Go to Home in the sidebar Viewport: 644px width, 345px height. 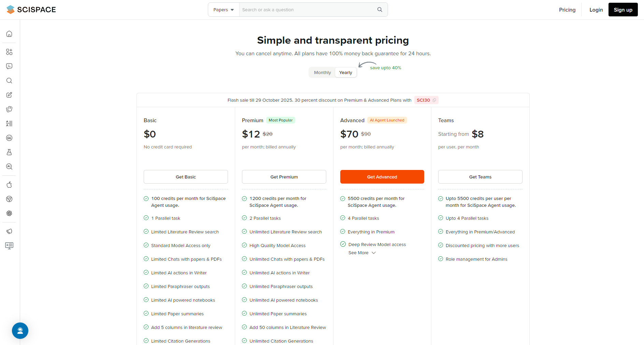[x=9, y=34]
